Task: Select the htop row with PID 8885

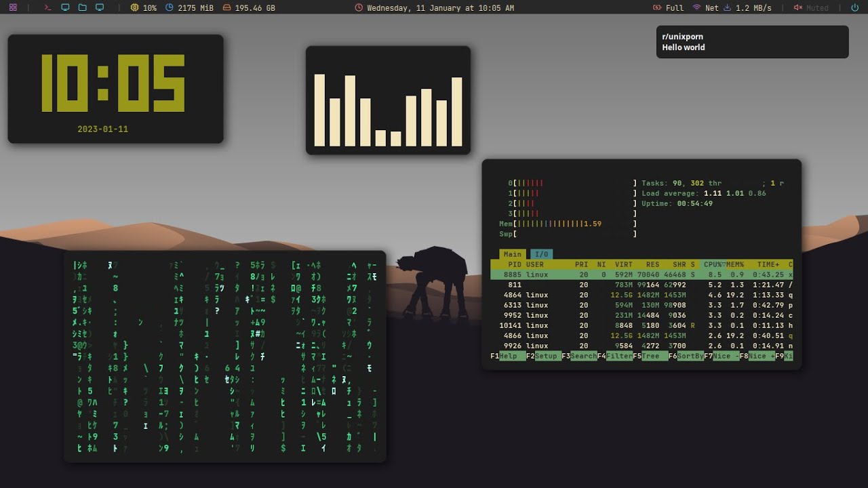Action: [x=642, y=274]
